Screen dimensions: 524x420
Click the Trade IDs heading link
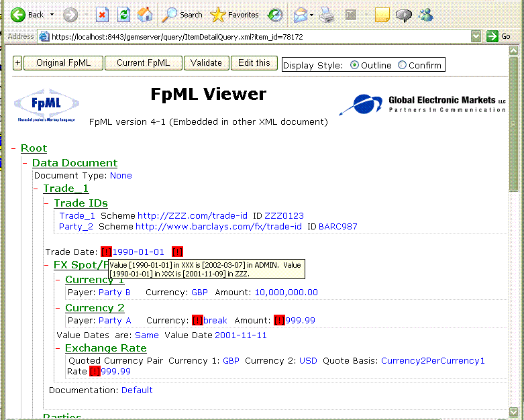coord(81,203)
